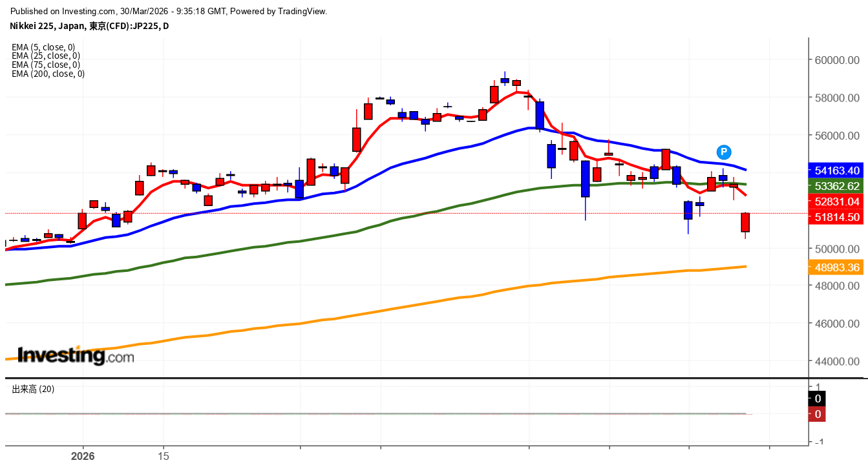Click the blue 54163.40 price label
Viewport: 868px width, 467px height.
point(836,171)
